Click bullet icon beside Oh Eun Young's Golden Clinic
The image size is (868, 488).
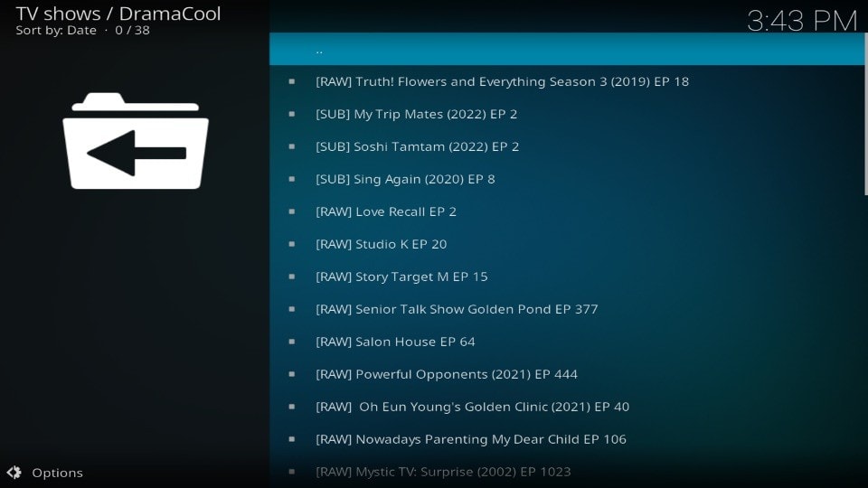point(292,407)
